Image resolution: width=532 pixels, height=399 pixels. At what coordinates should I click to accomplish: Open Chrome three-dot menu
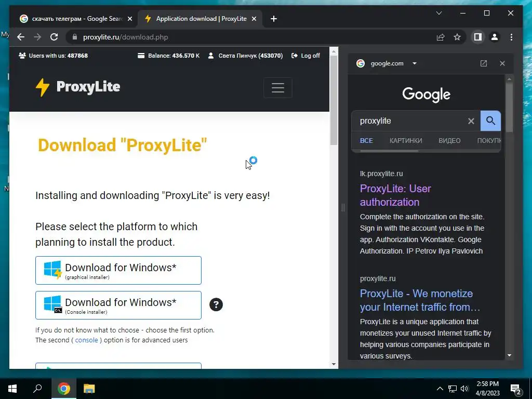pyautogui.click(x=511, y=37)
